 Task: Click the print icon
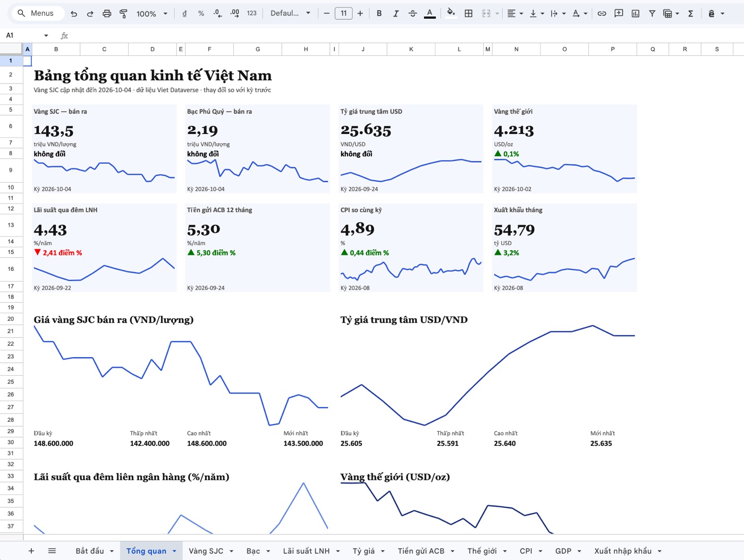pyautogui.click(x=107, y=13)
